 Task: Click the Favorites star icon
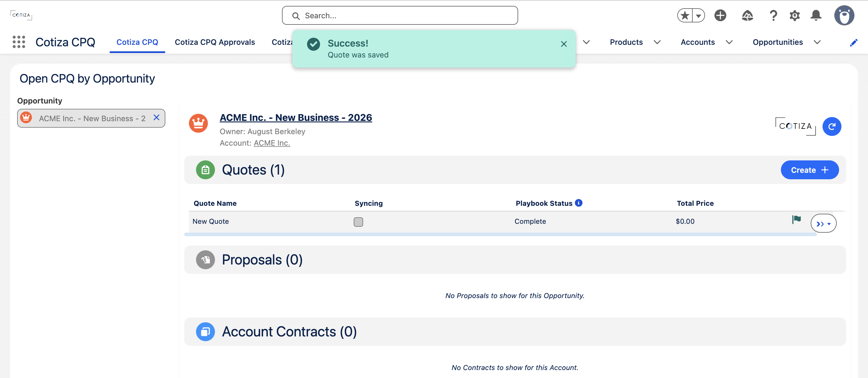[x=685, y=16]
